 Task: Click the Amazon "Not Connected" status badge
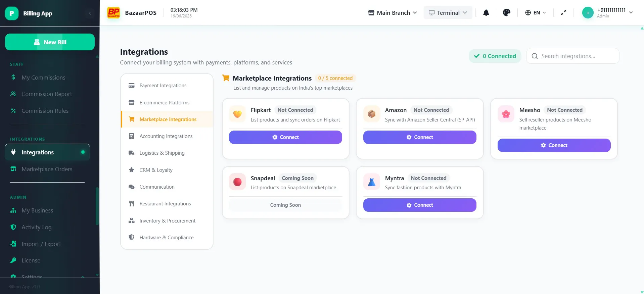coord(431,110)
